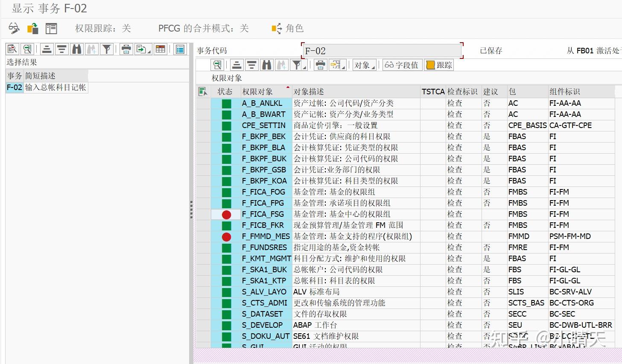Viewport: 622px width, 364px height.
Task: Sort the authorization objects ascending
Action: coord(237,65)
